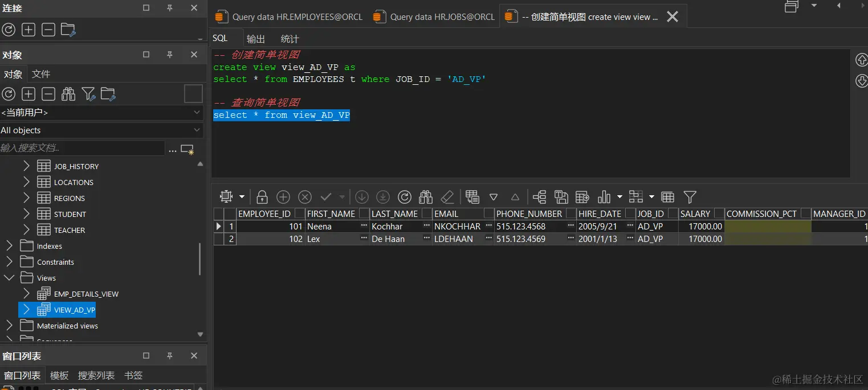Add a new connection with the plus icon
This screenshot has width=868, height=390.
pos(28,30)
